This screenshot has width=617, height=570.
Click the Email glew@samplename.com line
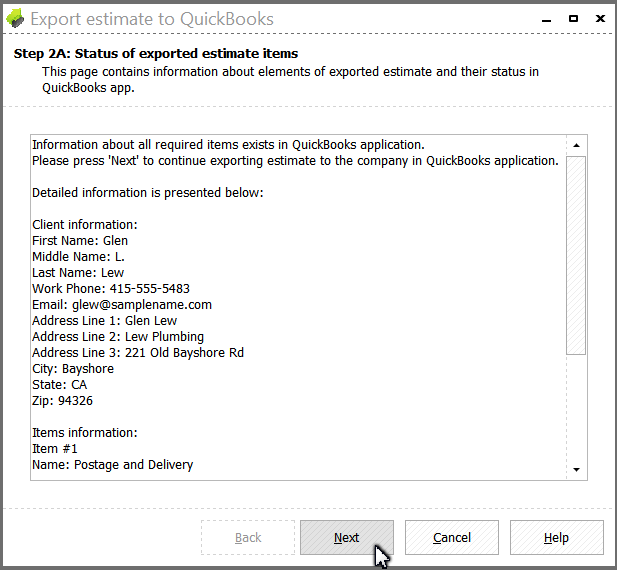coord(122,305)
